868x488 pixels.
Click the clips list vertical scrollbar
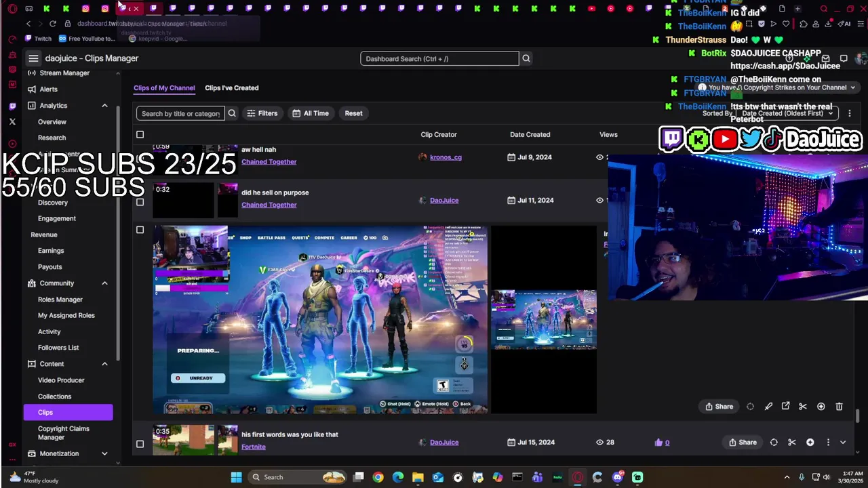(858, 415)
